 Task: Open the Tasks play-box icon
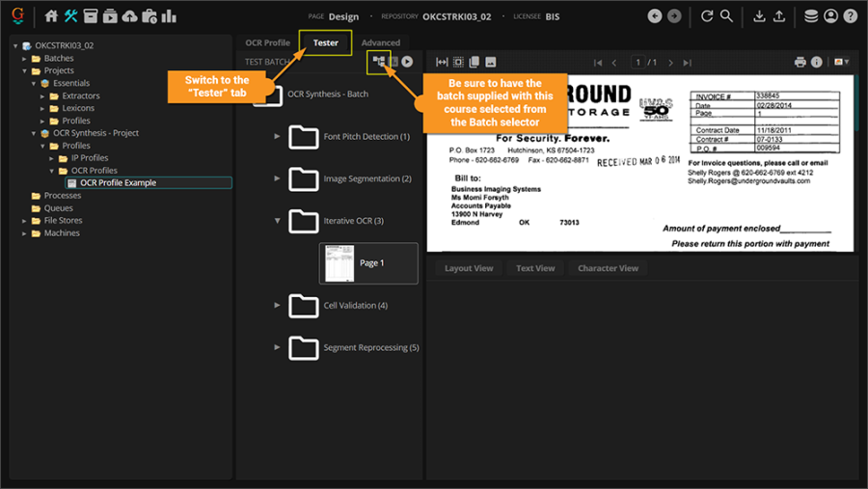click(x=110, y=16)
